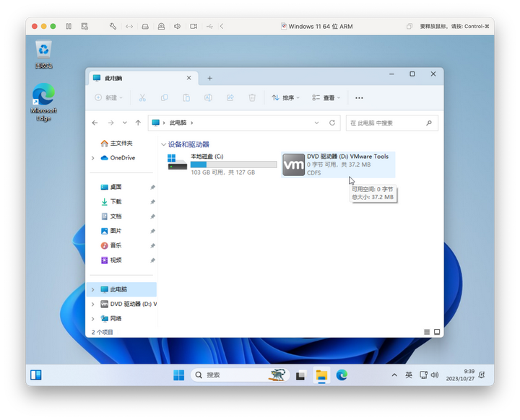Click the Share icon in toolbar
The width and height of the screenshot is (520, 420).
[230, 98]
